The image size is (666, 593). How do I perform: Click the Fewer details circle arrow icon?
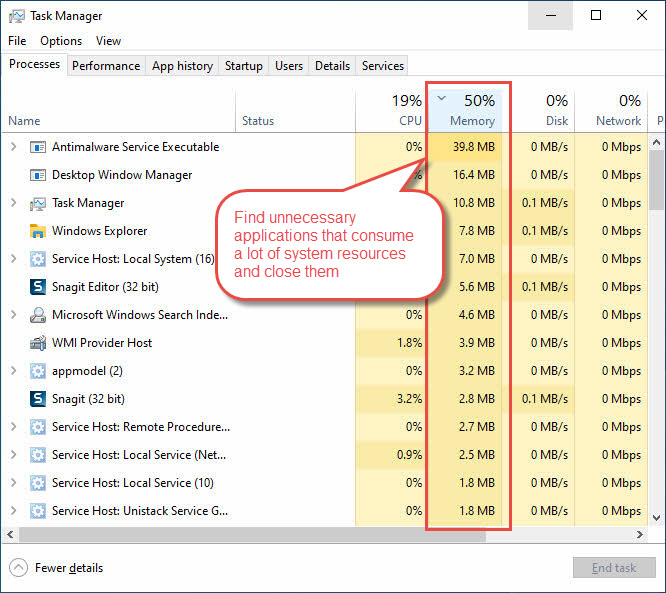pyautogui.click(x=18, y=568)
